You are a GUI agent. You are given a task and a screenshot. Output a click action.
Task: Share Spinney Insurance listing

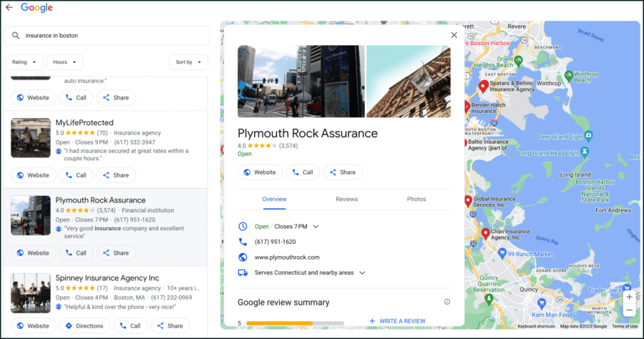(x=170, y=326)
